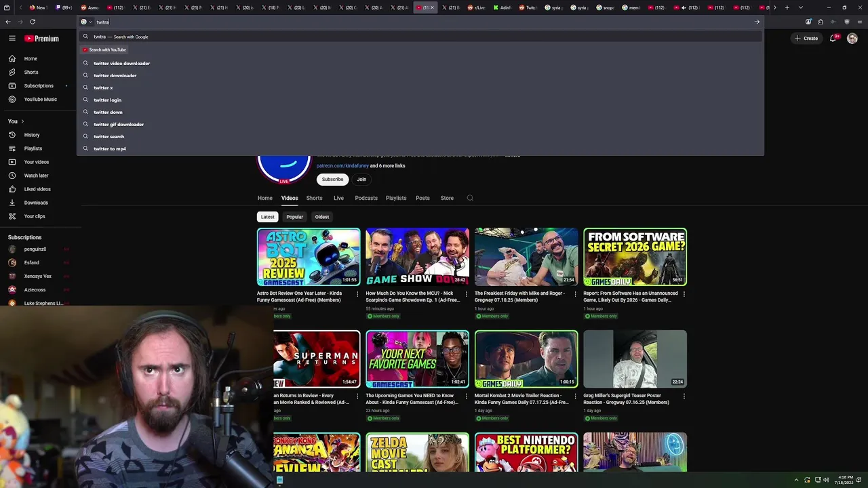Open the YouTube guide hamburger menu

[12, 39]
